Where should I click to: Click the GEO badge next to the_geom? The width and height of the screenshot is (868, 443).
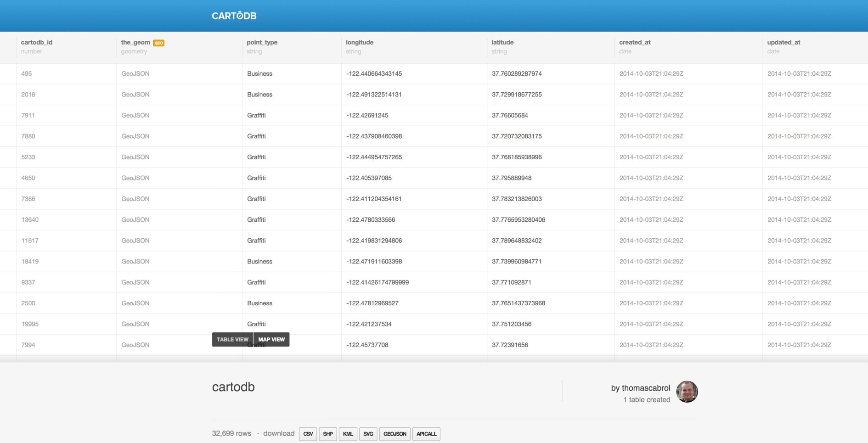point(159,43)
